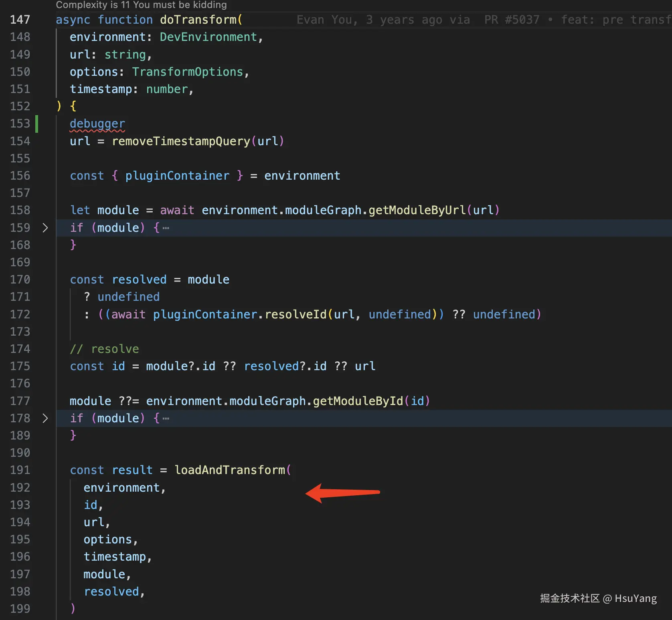Click the 'id' argument on line 193
672x620 pixels.
point(91,505)
